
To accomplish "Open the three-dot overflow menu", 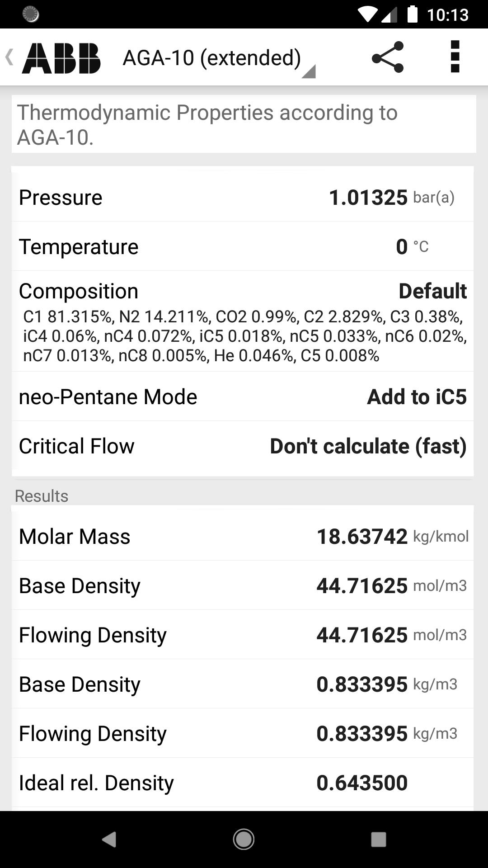I will 455,57.
